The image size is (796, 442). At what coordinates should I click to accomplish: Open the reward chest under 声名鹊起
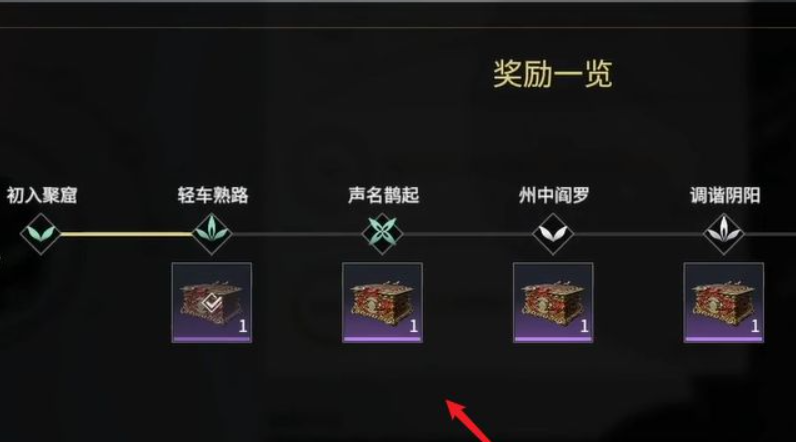(x=382, y=302)
